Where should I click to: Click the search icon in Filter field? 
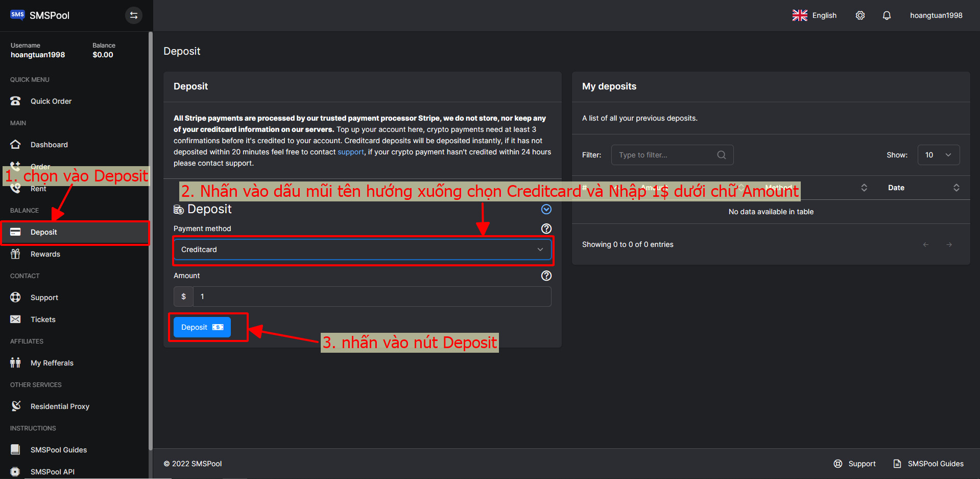[721, 155]
